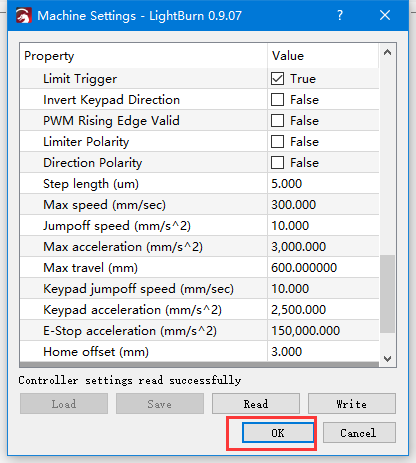Image resolution: width=416 pixels, height=463 pixels.
Task: Click the scrollbar up arrow
Action: point(387,52)
